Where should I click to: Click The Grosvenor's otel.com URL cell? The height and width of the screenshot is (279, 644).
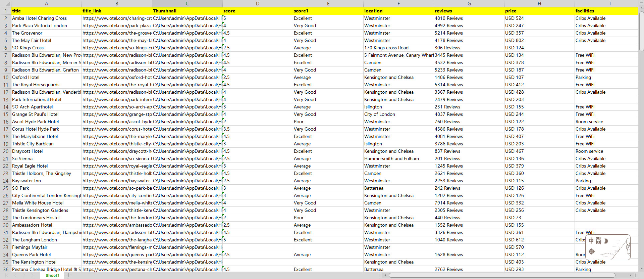pos(117,33)
